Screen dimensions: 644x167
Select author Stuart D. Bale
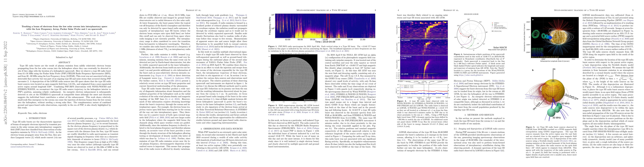coord(97,35)
